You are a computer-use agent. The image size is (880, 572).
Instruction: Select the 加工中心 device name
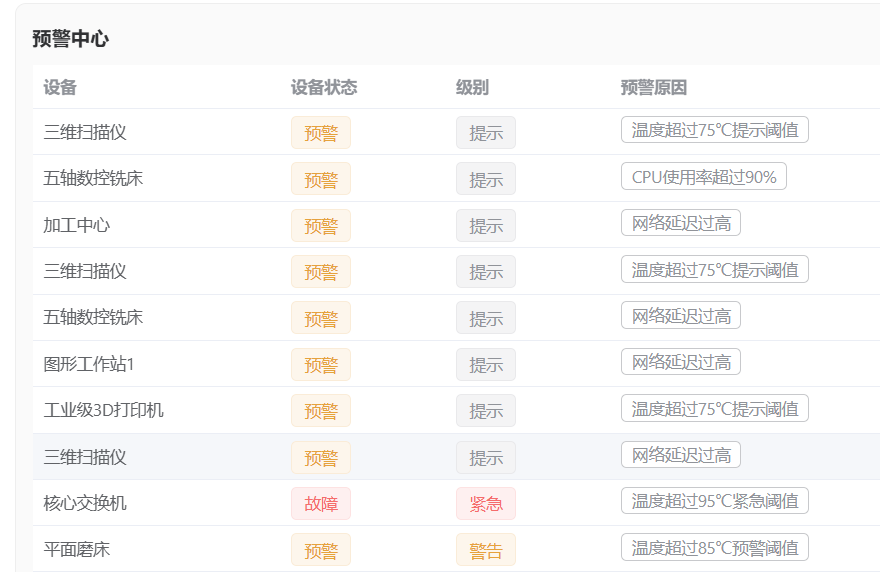coord(77,225)
